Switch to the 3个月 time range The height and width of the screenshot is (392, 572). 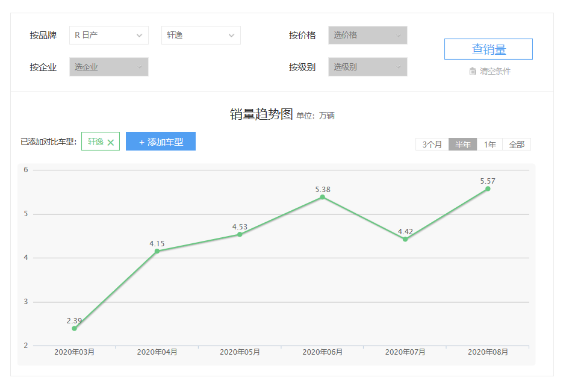click(432, 145)
